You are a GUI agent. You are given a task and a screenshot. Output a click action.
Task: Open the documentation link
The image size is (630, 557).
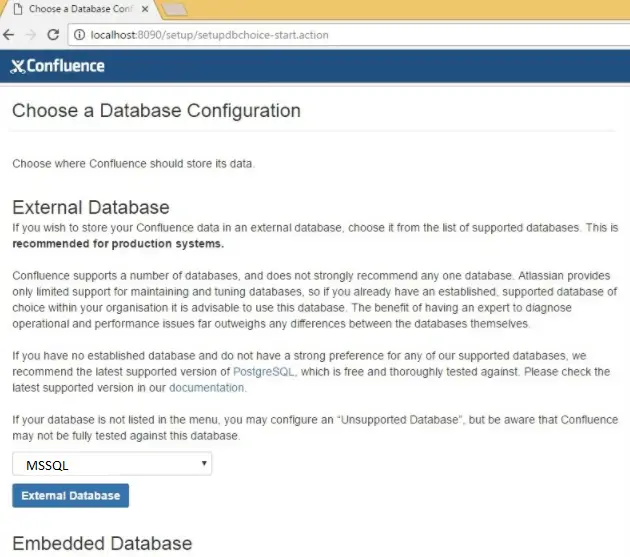click(x=206, y=387)
